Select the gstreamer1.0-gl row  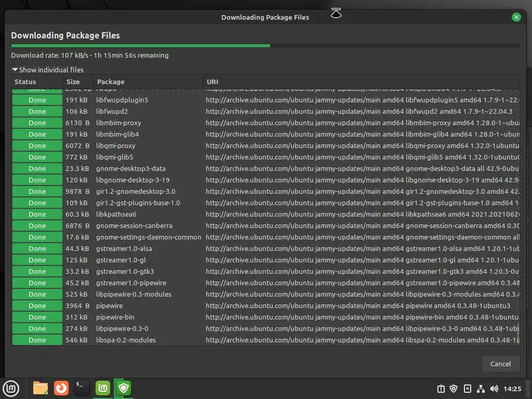[x=265, y=260]
